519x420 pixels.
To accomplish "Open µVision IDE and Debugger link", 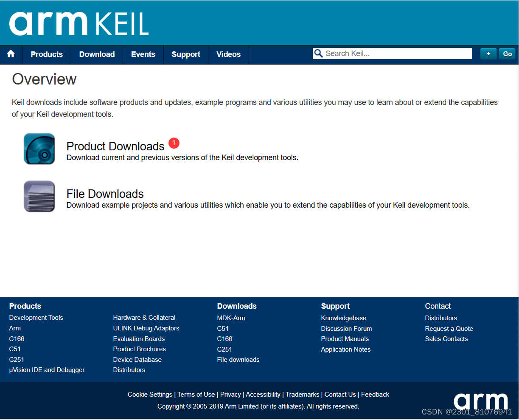I will [x=47, y=370].
